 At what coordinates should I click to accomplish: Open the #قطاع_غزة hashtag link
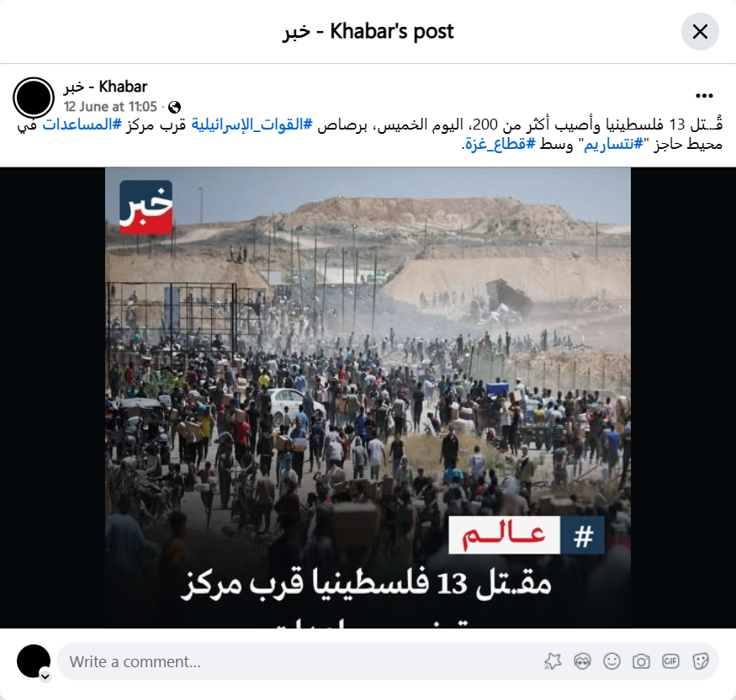(500, 144)
